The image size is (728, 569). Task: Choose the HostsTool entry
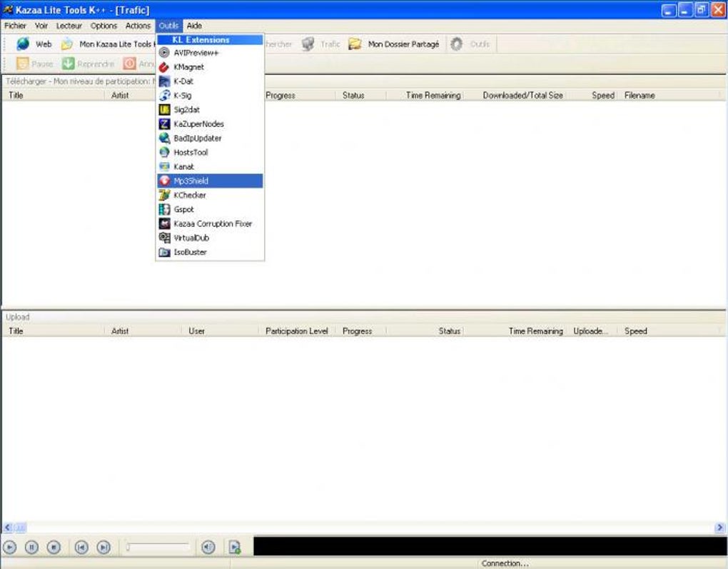(210, 152)
